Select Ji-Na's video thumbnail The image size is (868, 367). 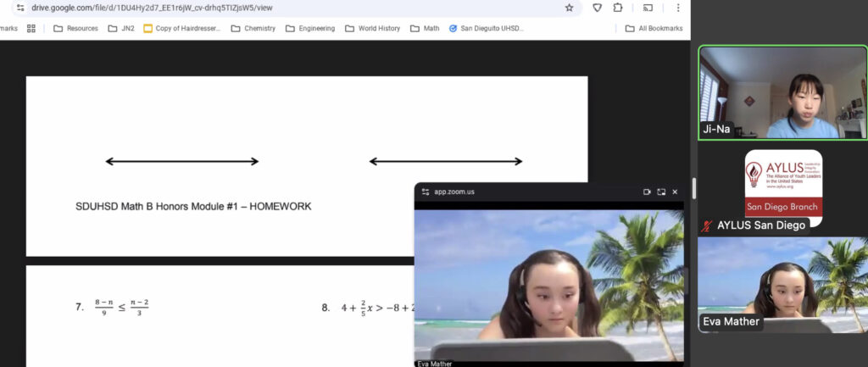pyautogui.click(x=782, y=92)
